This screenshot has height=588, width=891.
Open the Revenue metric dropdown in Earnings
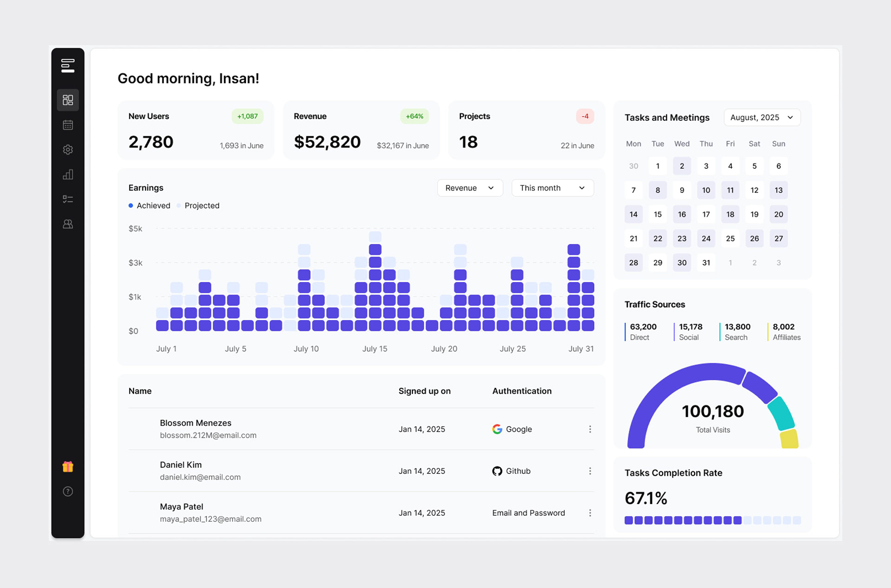click(x=470, y=188)
